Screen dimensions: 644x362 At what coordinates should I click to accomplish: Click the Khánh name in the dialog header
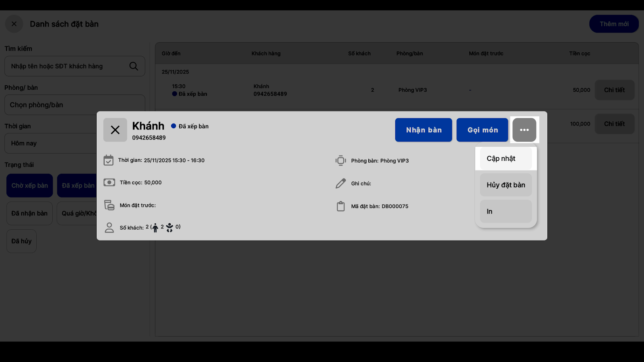(x=148, y=126)
